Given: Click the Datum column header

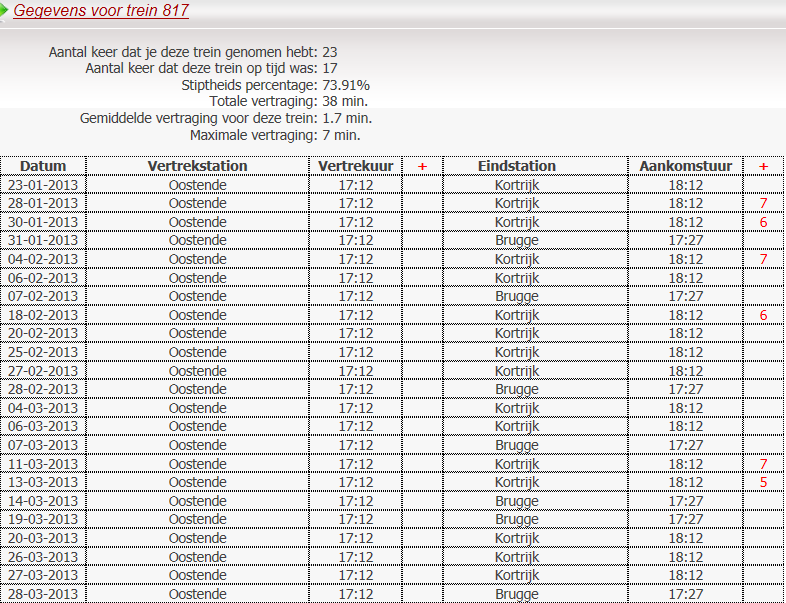Looking at the screenshot, I should tap(43, 166).
